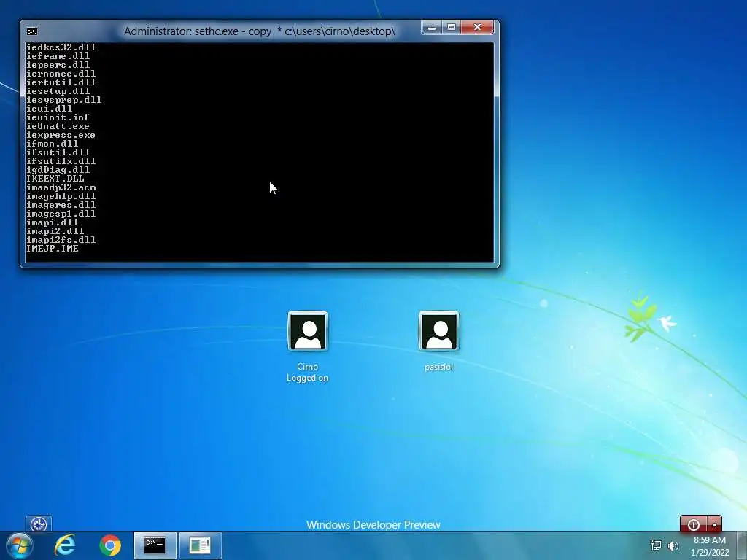Click the imageres.dll line

pos(61,205)
